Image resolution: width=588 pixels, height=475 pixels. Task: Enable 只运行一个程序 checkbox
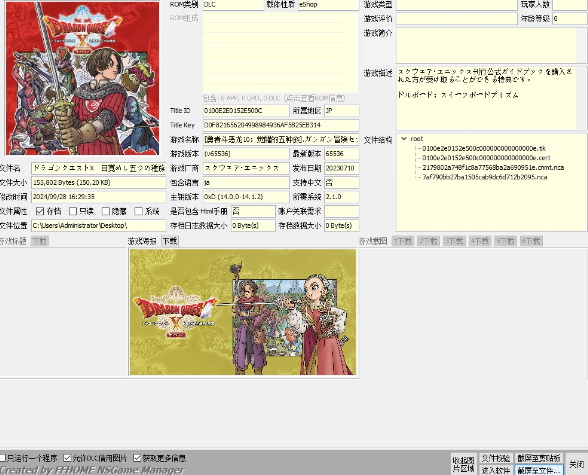[3, 458]
